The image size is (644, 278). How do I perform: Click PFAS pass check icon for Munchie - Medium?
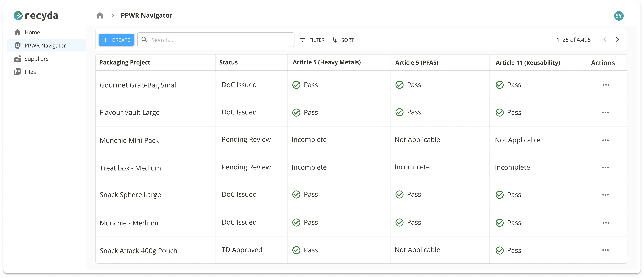click(x=399, y=223)
